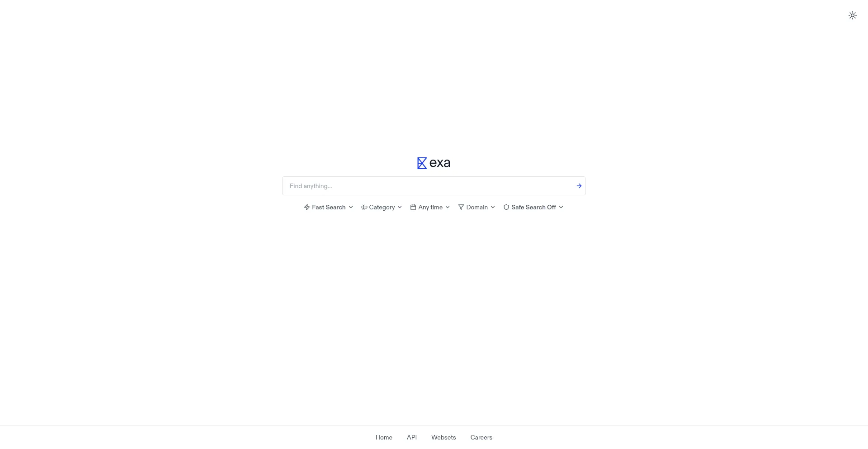
Task: Go to the API footer link
Action: pyautogui.click(x=412, y=437)
